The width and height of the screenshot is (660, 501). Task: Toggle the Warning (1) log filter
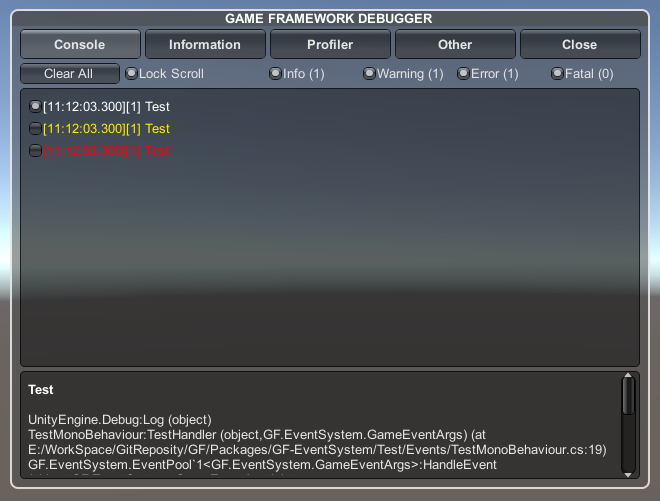point(369,74)
